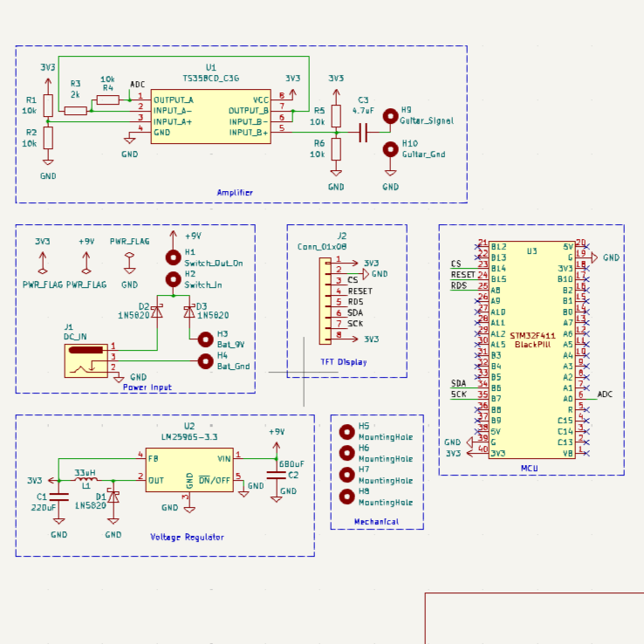Click the "Amplifier" block title
This screenshot has height=644, width=644.
tap(235, 192)
